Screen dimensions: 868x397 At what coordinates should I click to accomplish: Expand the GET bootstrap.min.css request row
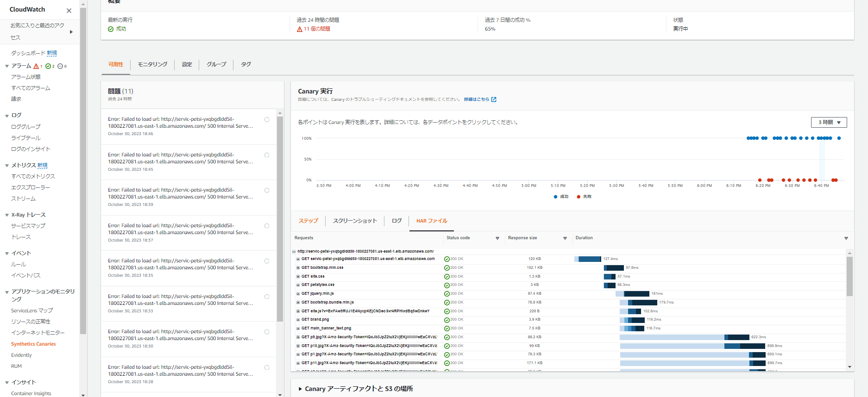point(298,268)
